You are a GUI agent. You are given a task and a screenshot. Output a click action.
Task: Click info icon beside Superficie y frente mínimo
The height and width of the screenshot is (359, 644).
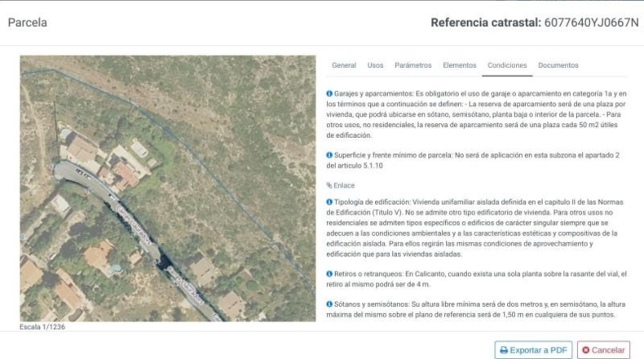click(x=329, y=155)
